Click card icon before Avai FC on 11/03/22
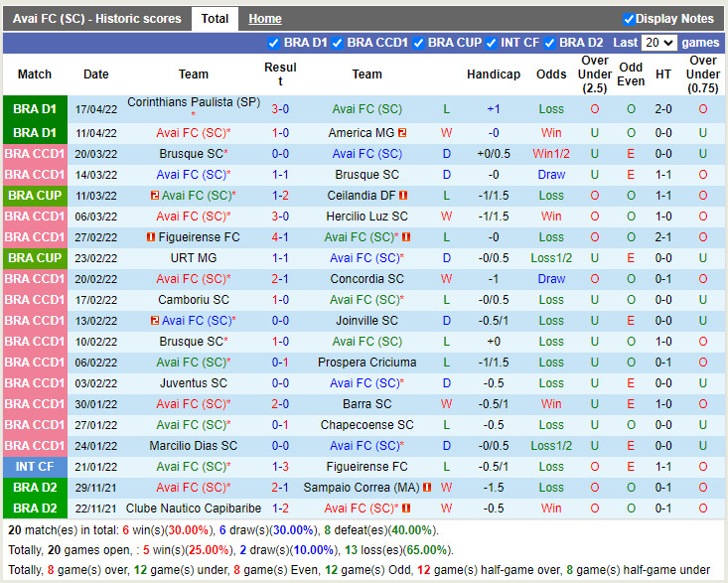The image size is (728, 583). pyautogui.click(x=155, y=196)
